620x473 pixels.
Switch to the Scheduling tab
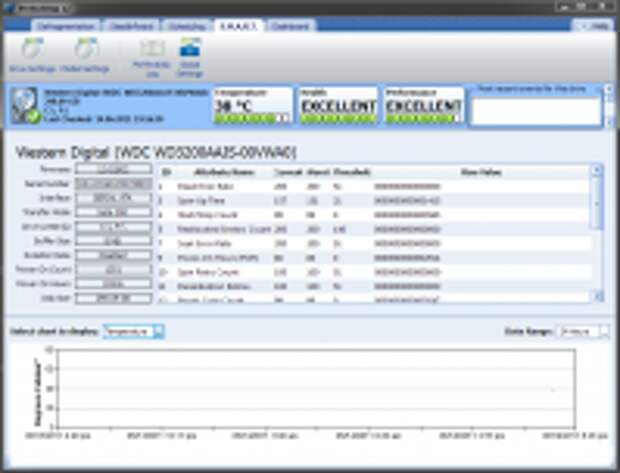(187, 26)
